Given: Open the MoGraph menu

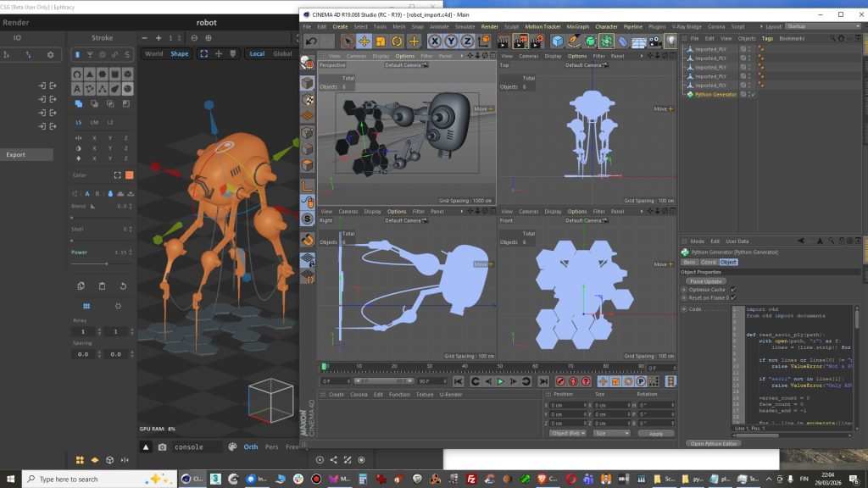Looking at the screenshot, I should 578,26.
